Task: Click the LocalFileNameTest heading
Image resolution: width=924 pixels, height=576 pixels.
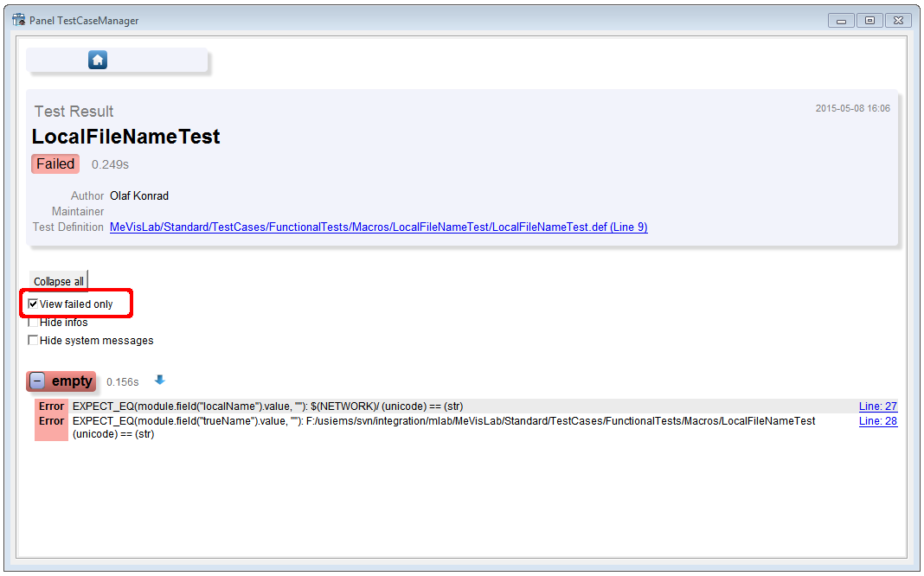Action: [126, 137]
